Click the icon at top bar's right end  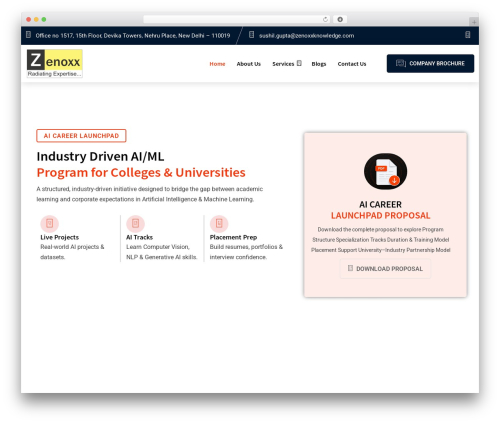468,35
